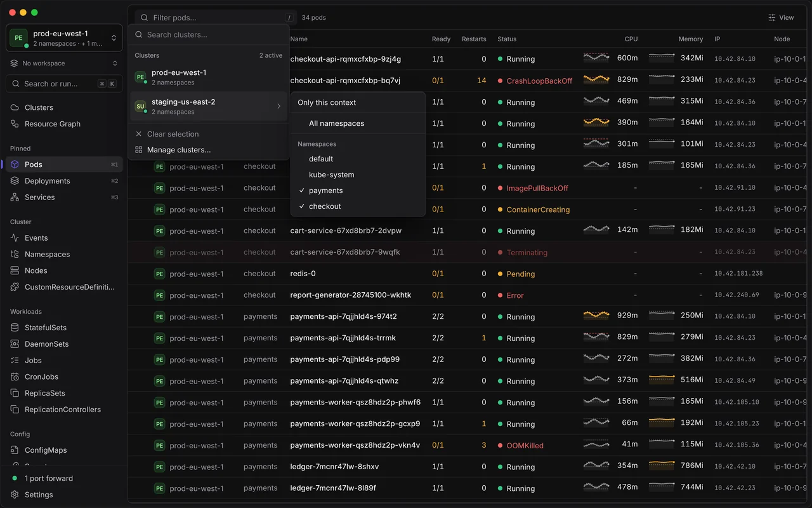This screenshot has width=812, height=508.
Task: Uncheck the checkout namespace
Action: click(x=358, y=206)
